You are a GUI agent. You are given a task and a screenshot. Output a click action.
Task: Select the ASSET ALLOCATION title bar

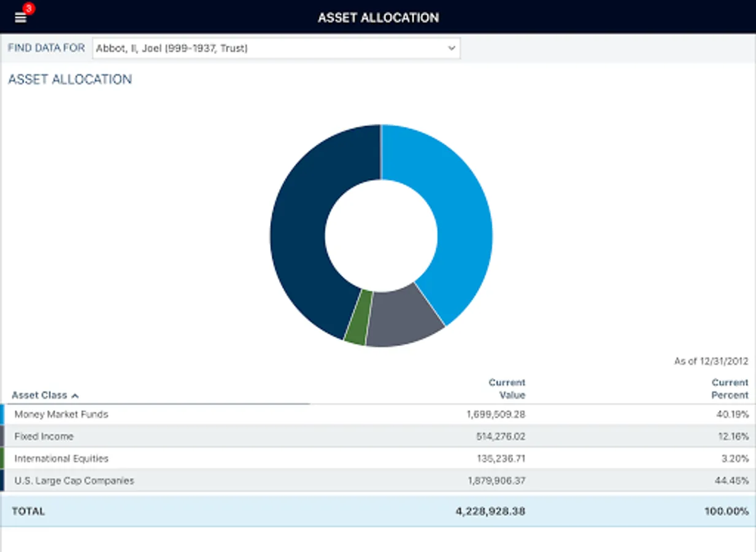click(x=378, y=17)
